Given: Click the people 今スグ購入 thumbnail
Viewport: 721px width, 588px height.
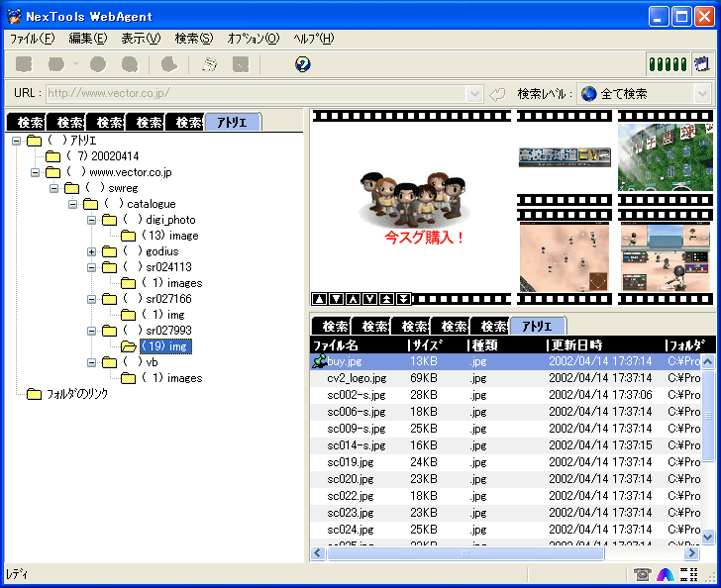Looking at the screenshot, I should click(412, 207).
